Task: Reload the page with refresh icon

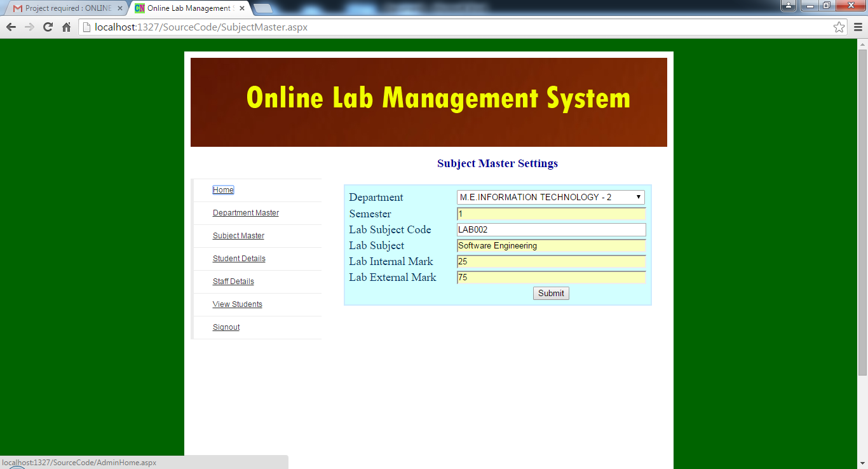Action: [48, 27]
